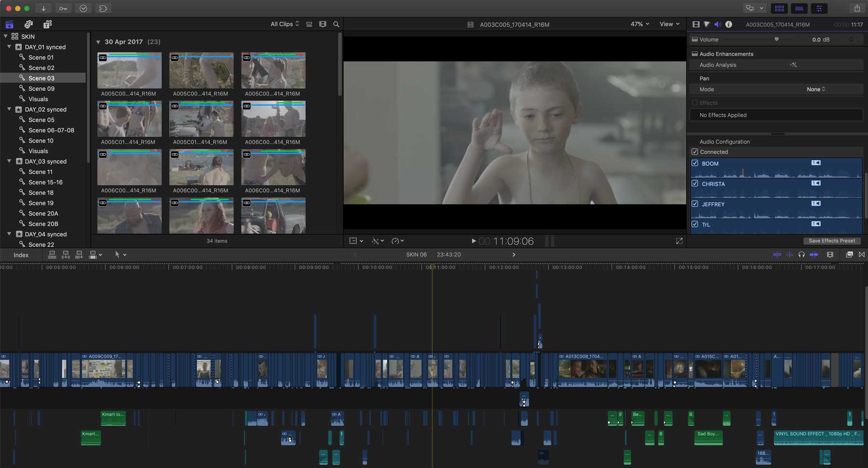Open the first A005C00 clip thumbnail
Image resolution: width=868 pixels, height=468 pixels.
pyautogui.click(x=129, y=70)
